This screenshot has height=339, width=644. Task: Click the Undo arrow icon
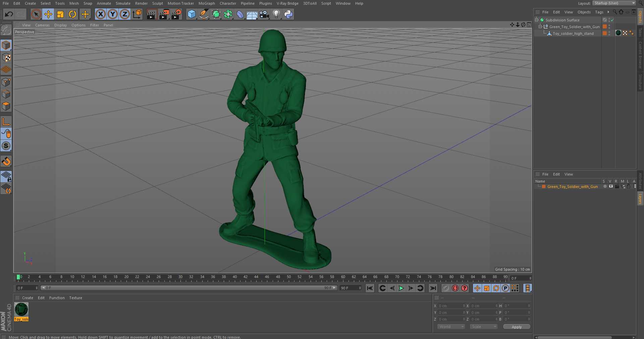click(x=9, y=14)
